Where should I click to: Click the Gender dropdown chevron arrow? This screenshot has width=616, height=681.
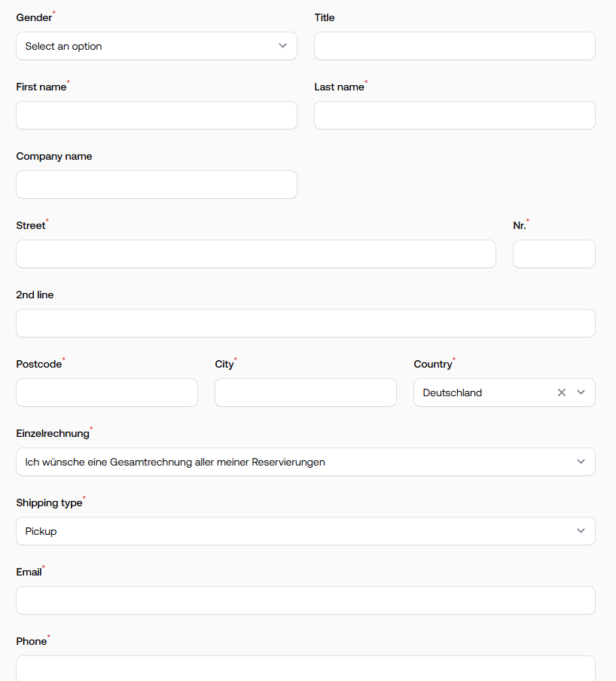click(x=282, y=46)
